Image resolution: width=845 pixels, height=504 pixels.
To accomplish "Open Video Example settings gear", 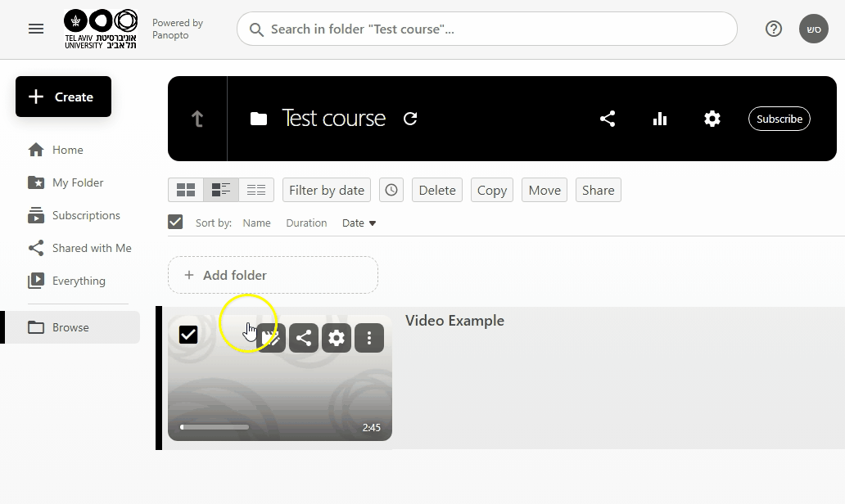I will (337, 338).
